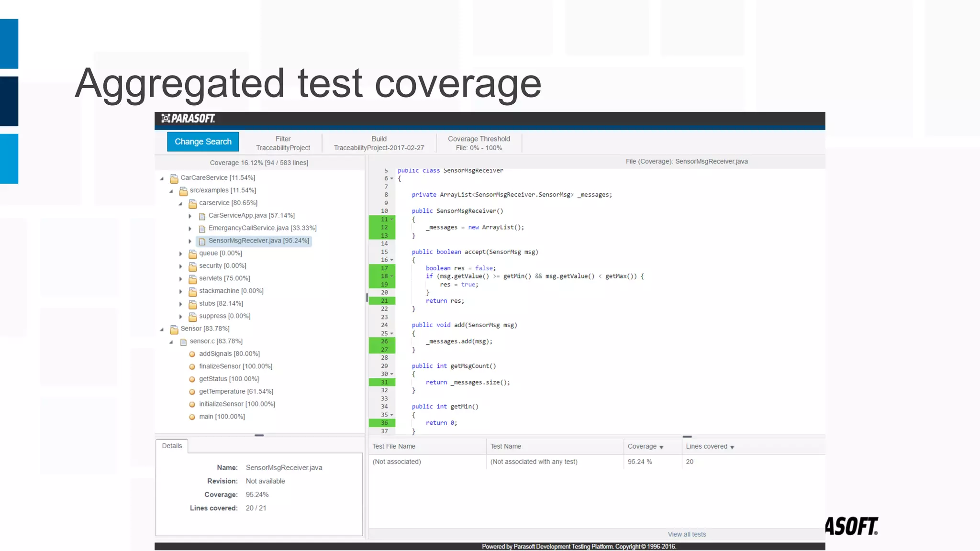Select stubs [82.14%] folder
980x551 pixels.
pyautogui.click(x=221, y=303)
